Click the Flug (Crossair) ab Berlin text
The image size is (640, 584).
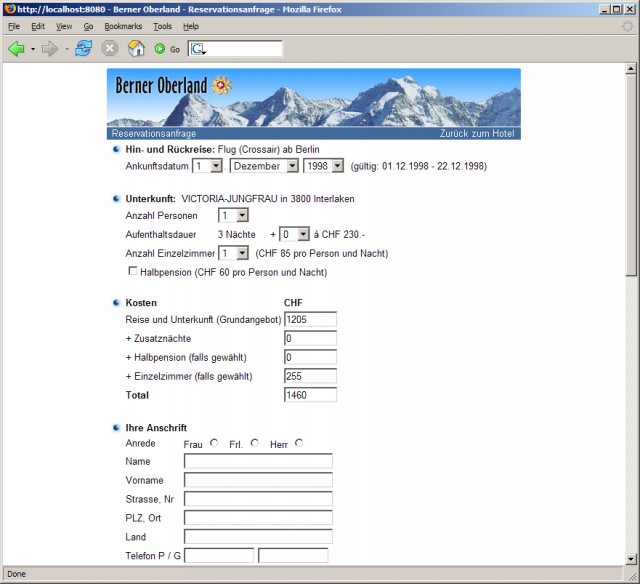coord(269,149)
